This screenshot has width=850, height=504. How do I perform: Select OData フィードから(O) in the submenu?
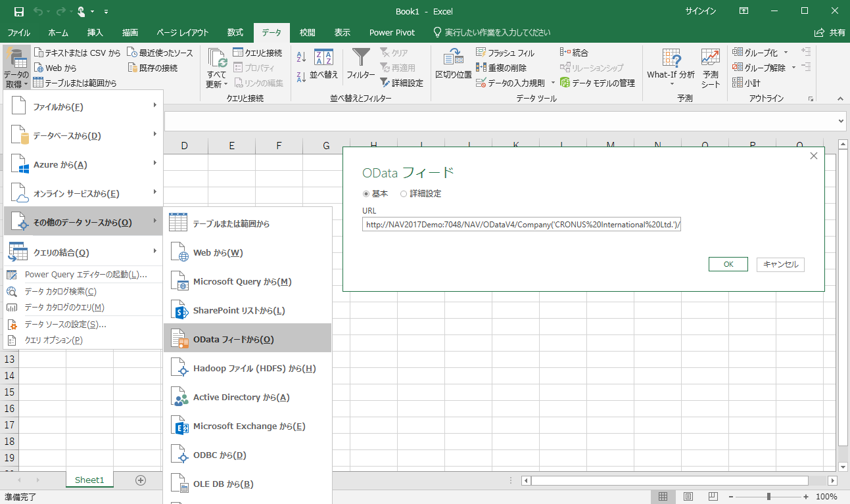click(x=248, y=340)
